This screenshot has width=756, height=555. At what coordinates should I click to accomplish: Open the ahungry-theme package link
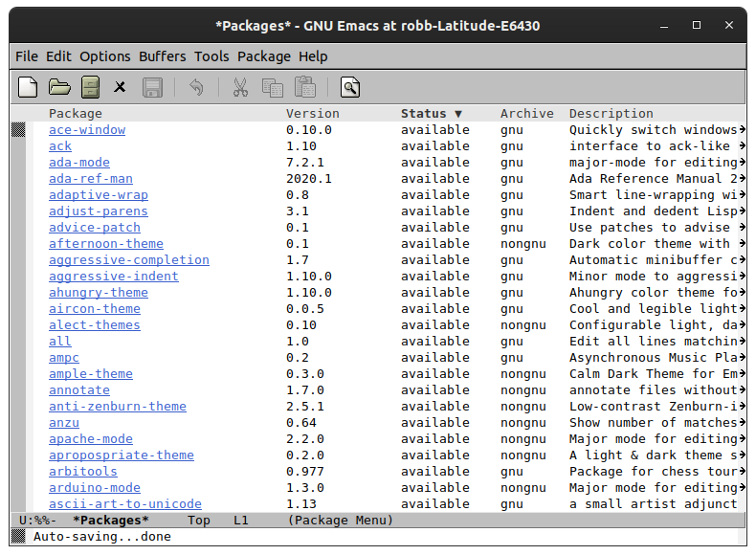(99, 293)
